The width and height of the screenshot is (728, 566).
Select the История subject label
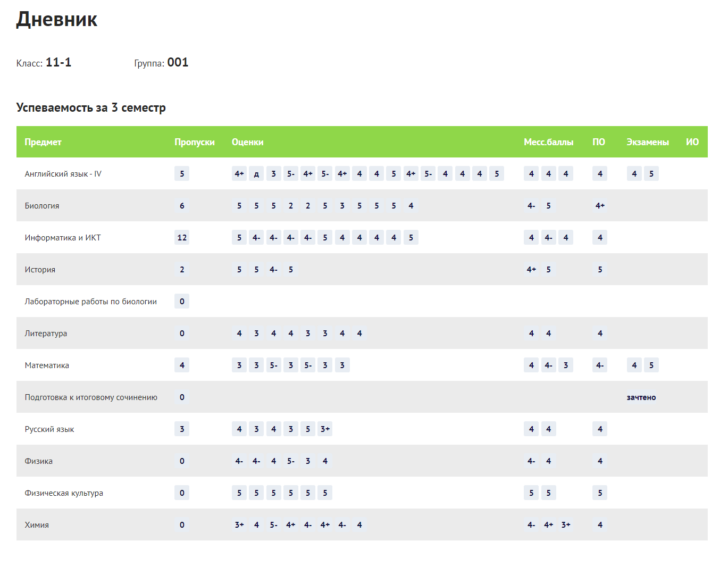[x=40, y=270]
